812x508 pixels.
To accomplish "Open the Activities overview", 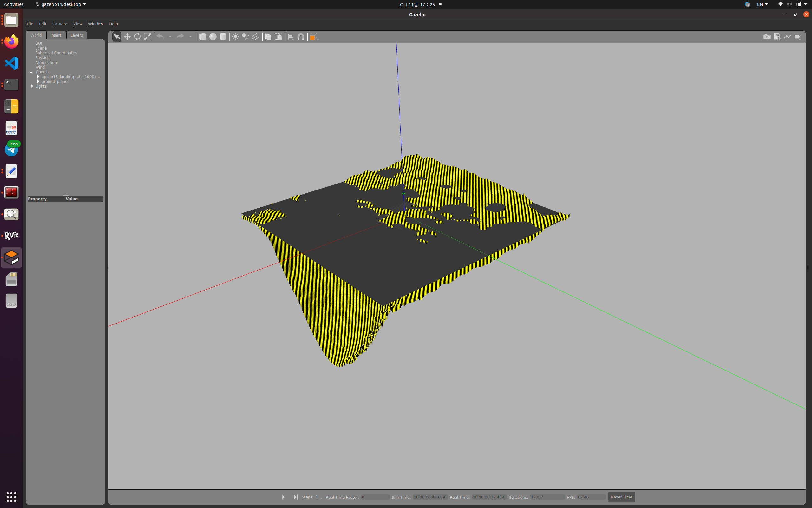I will pos(14,4).
